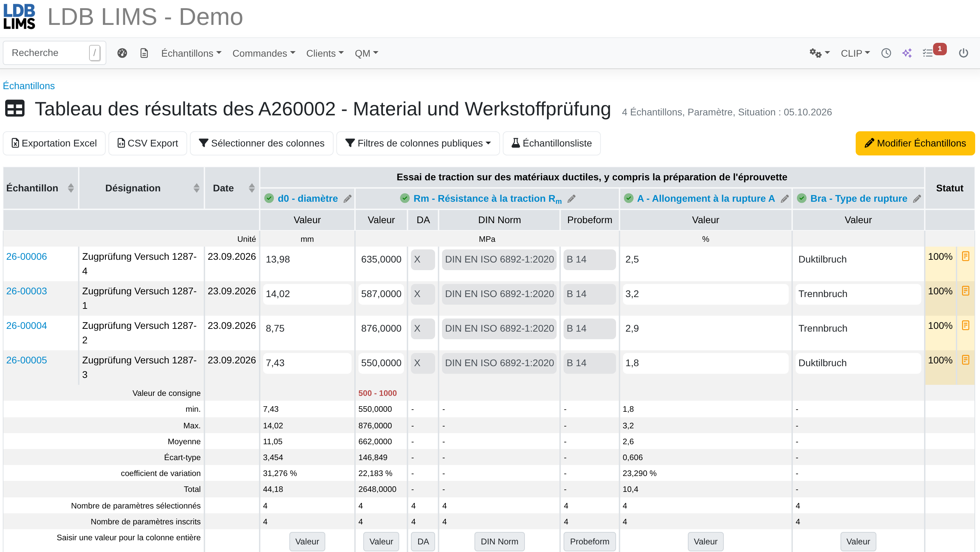Click Bra value field for sample 26-00003
Screen dimensions: 980x552
tap(858, 294)
